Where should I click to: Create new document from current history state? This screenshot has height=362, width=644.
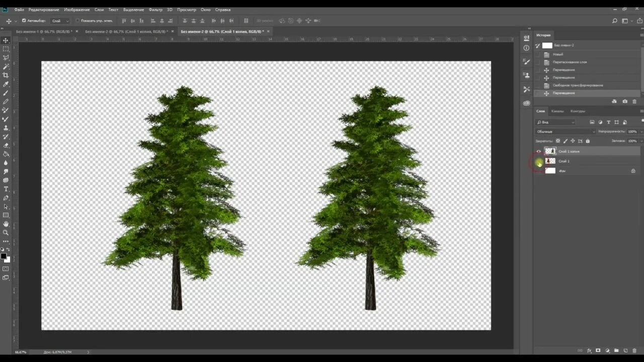pyautogui.click(x=614, y=101)
